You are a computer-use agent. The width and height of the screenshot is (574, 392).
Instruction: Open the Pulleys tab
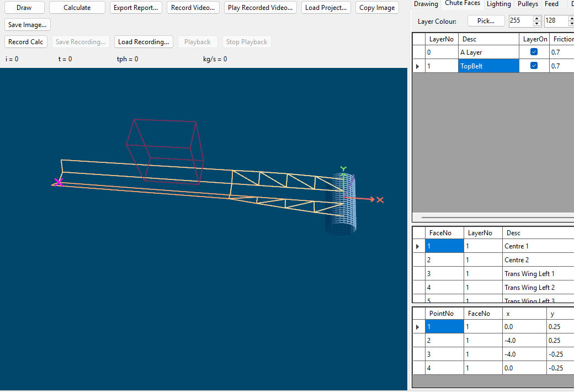click(x=528, y=4)
